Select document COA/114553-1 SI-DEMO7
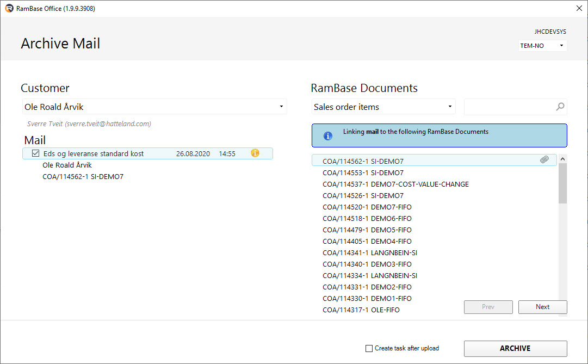This screenshot has width=588, height=364. 363,172
